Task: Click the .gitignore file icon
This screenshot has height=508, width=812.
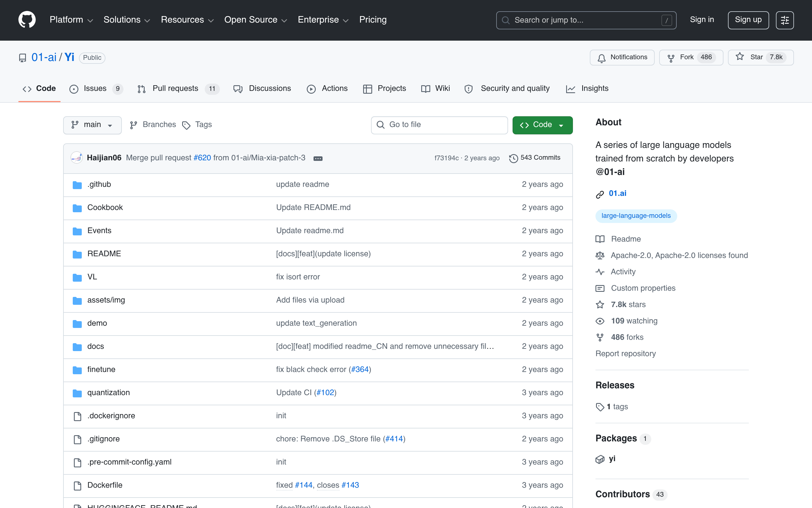Action: click(x=77, y=439)
